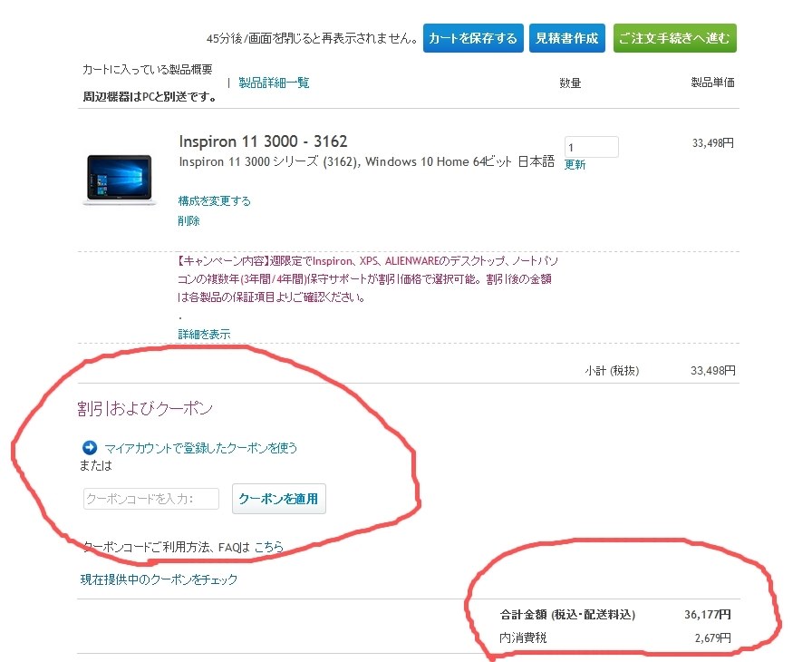Select the 周辺機器はPCと別送です notice
Image resolution: width=812 pixels, height=662 pixels.
[150, 97]
